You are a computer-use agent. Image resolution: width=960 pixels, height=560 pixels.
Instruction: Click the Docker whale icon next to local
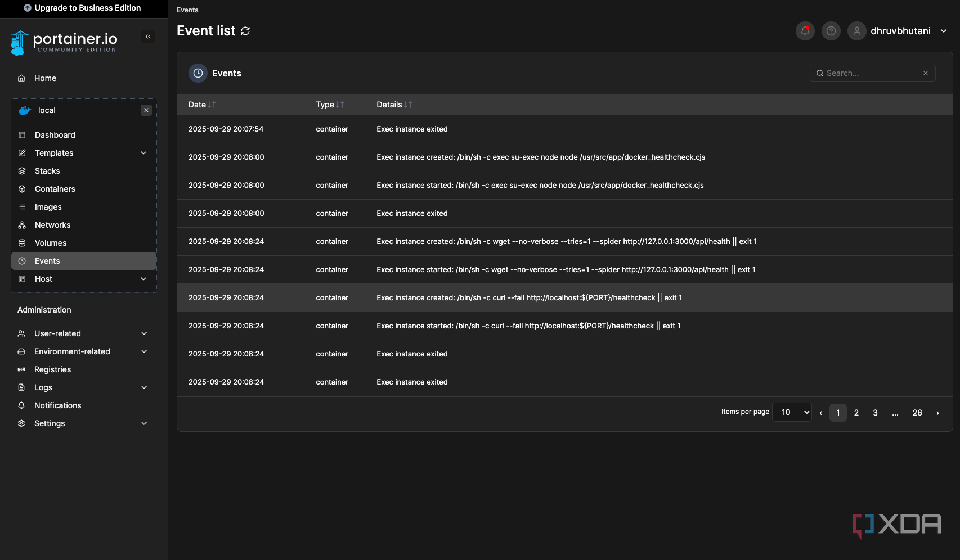[x=24, y=110]
